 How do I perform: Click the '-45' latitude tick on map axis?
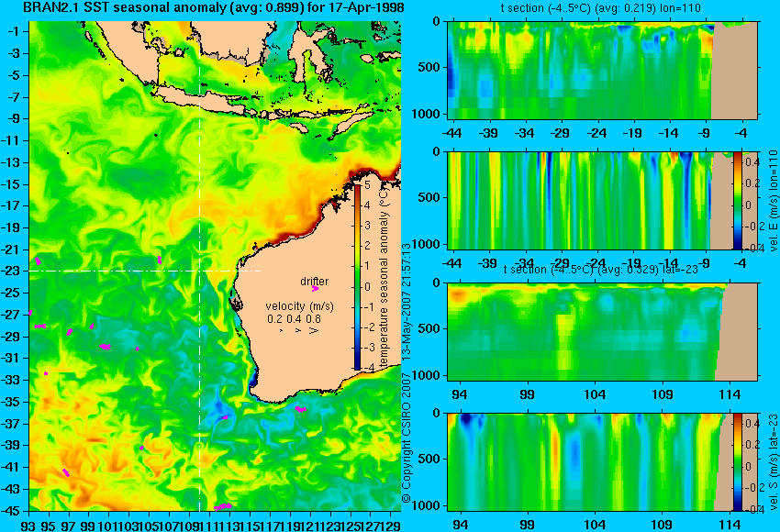pos(12,511)
